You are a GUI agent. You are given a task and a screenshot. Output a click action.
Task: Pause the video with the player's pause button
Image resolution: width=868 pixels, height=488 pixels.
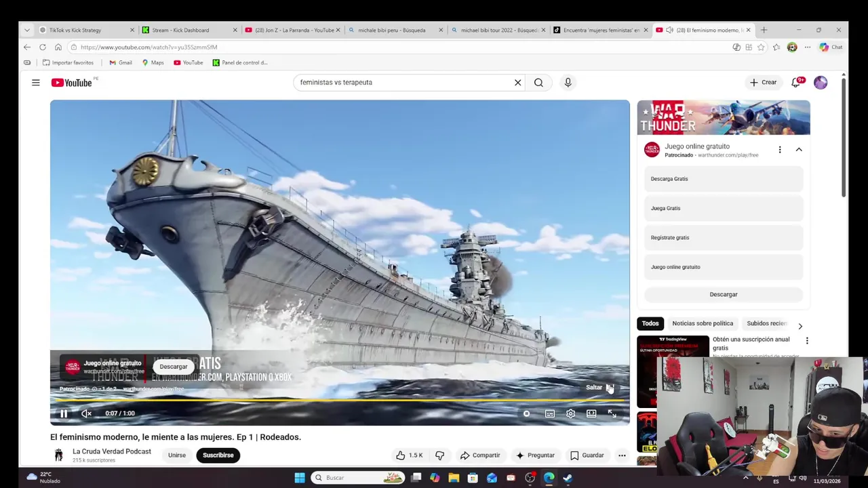tap(64, 413)
